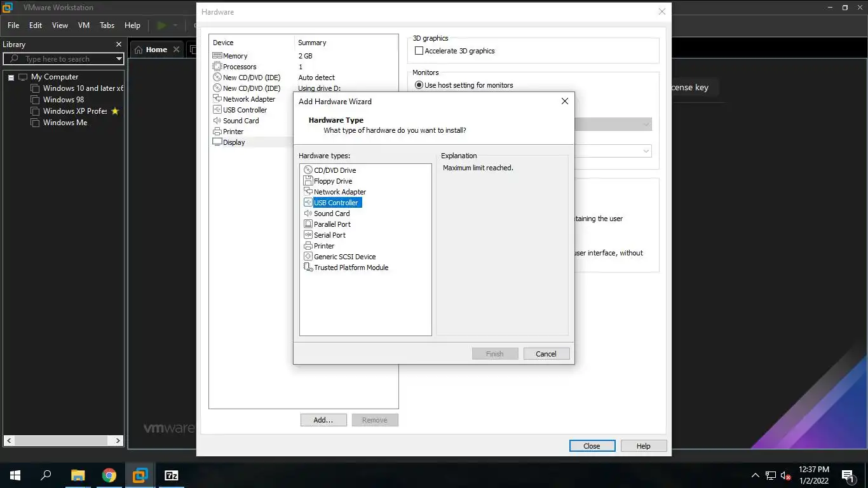Click Printer icon in device list

click(x=217, y=132)
